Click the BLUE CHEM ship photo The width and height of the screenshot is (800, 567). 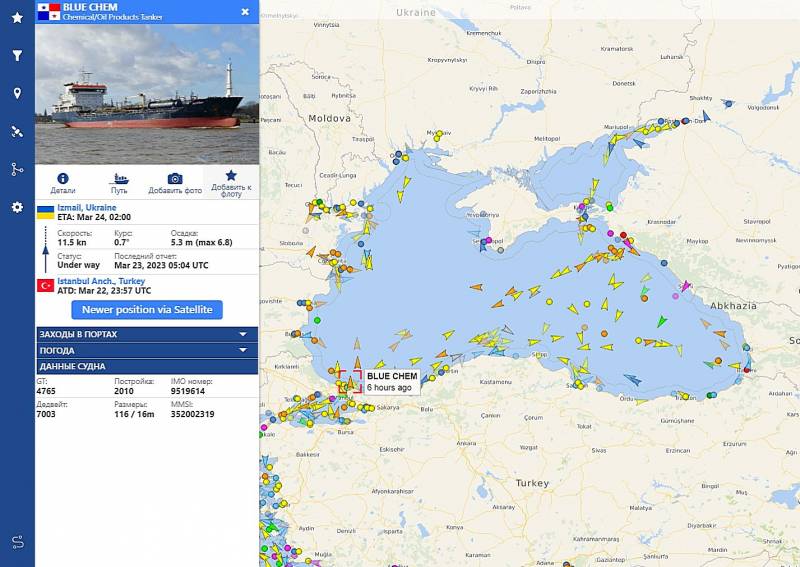click(x=147, y=94)
